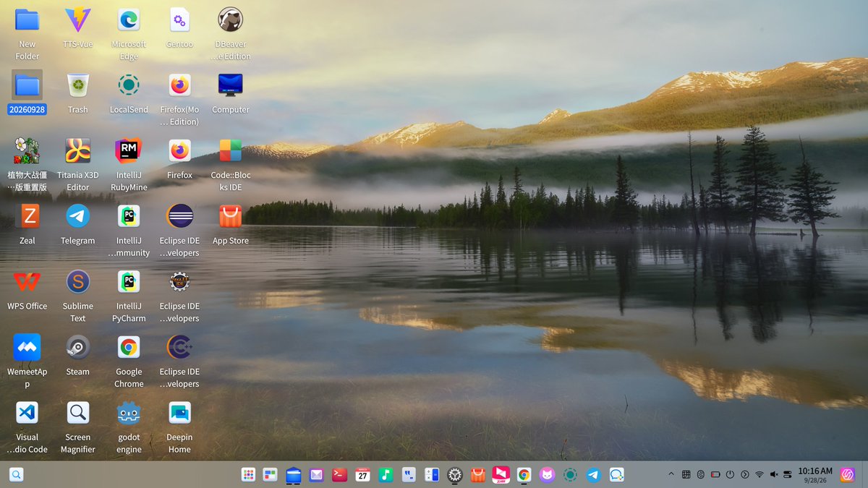Launch IntelliJ RubyMine from desktop
The image size is (868, 488).
129,151
